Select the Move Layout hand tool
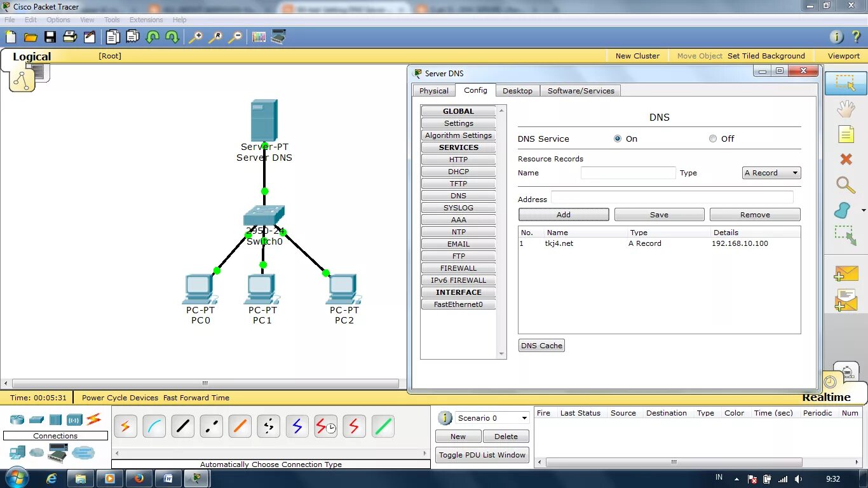 (x=846, y=109)
